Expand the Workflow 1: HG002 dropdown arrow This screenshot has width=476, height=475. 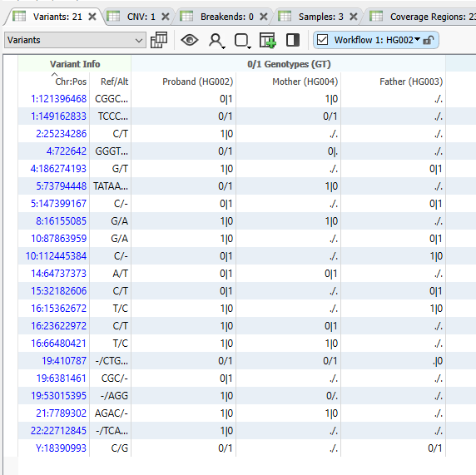pos(417,39)
